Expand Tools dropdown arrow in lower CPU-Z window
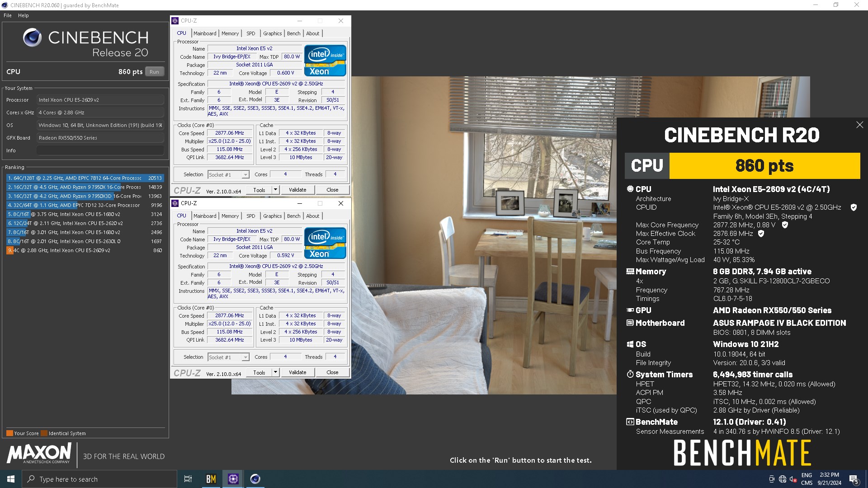 pyautogui.click(x=275, y=372)
